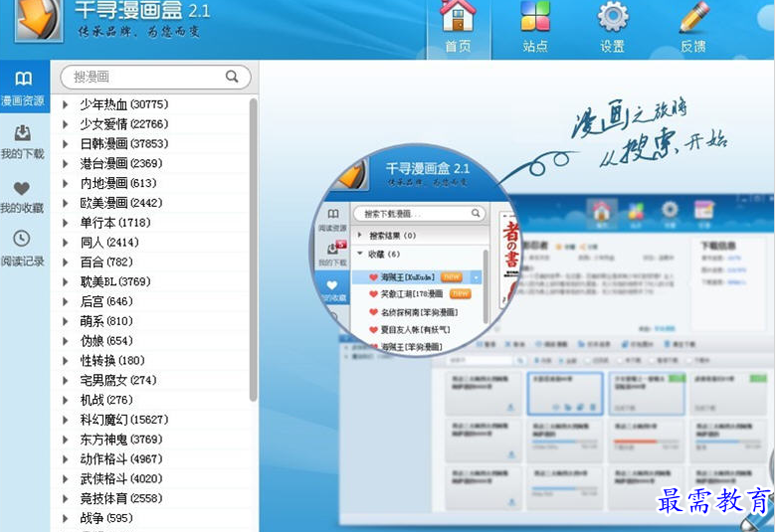Select the 伪娘 (654) row

(x=149, y=341)
